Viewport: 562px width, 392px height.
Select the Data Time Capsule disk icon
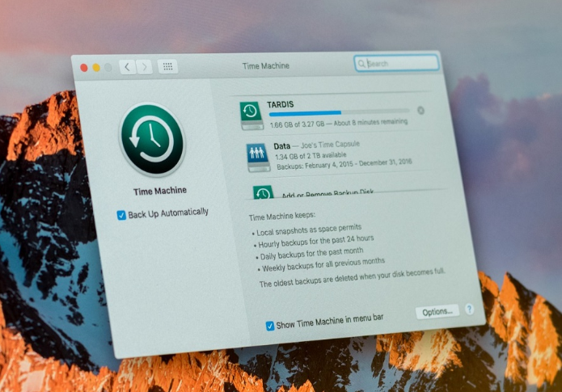click(x=258, y=158)
